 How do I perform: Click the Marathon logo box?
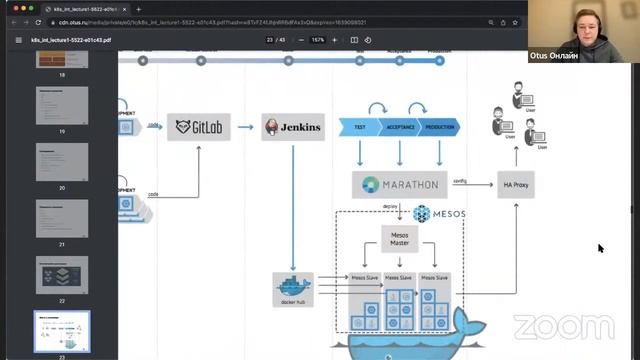pos(400,184)
